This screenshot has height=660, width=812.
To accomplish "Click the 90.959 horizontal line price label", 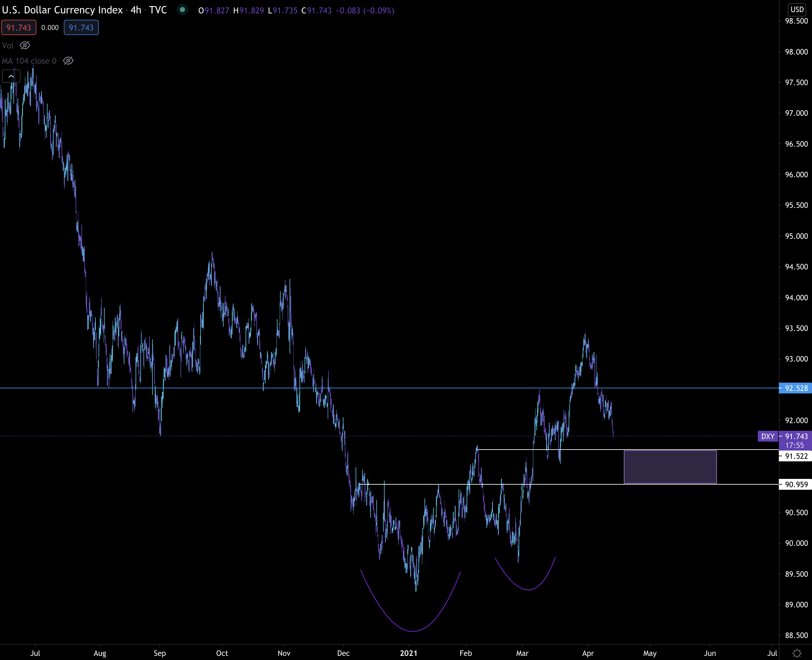I will coord(796,484).
